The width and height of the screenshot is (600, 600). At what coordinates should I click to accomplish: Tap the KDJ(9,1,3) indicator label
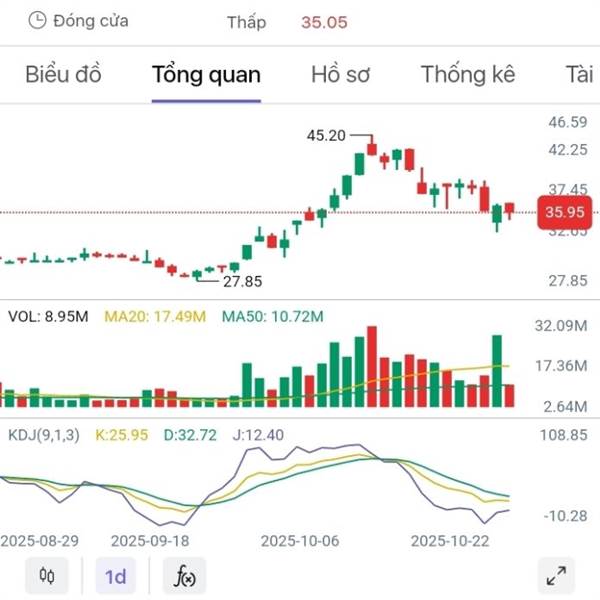(46, 435)
